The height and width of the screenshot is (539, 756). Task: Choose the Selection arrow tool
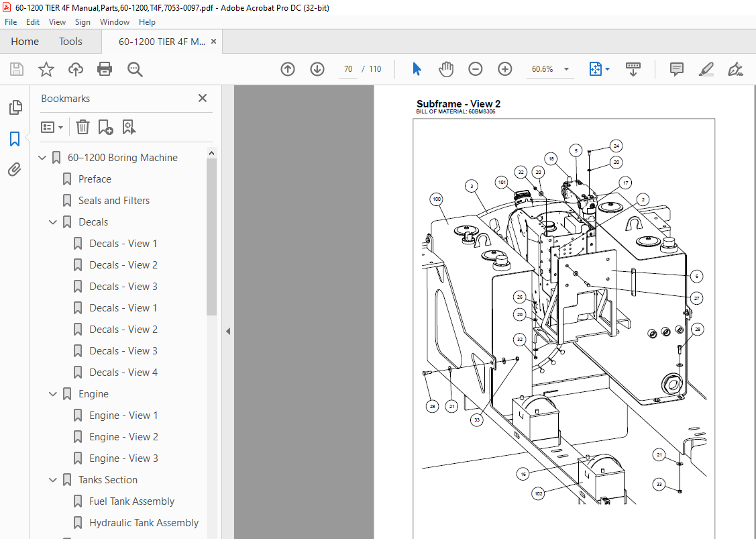(417, 69)
